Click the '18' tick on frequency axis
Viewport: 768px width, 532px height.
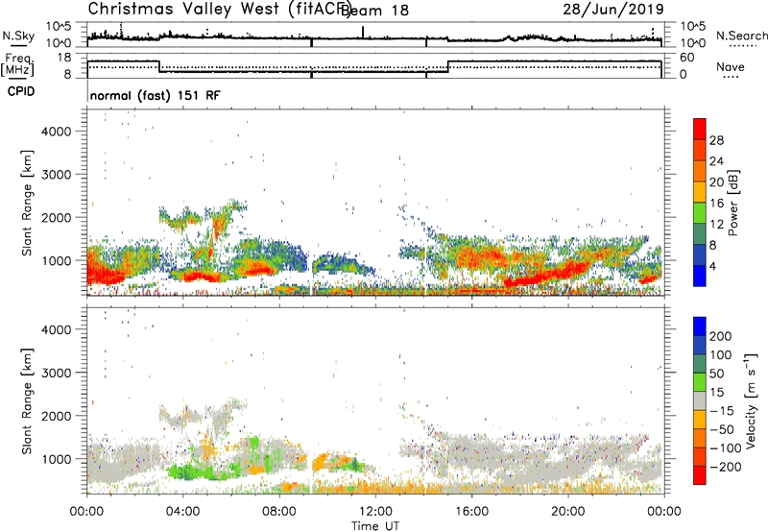coord(64,58)
